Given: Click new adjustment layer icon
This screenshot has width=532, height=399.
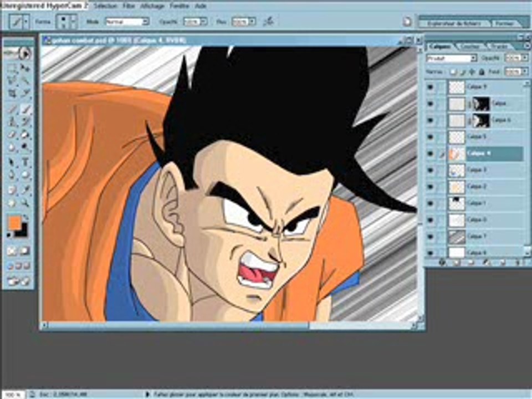Looking at the screenshot, I should coord(486,262).
